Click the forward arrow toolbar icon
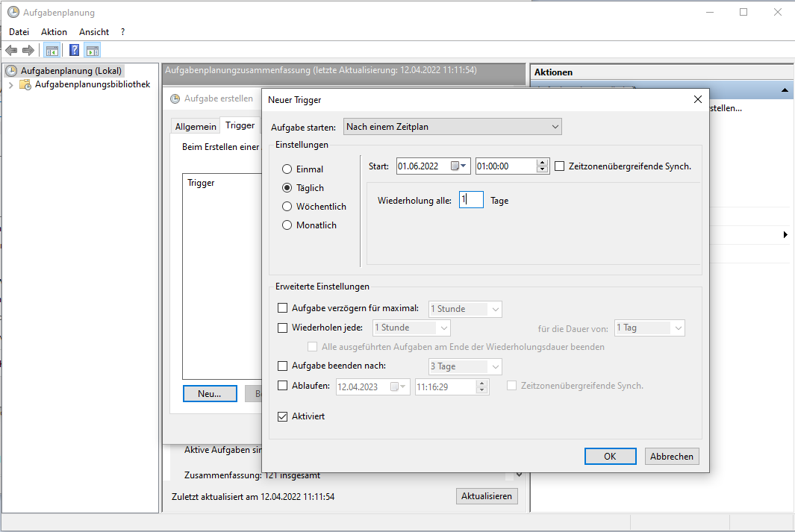 tap(28, 50)
